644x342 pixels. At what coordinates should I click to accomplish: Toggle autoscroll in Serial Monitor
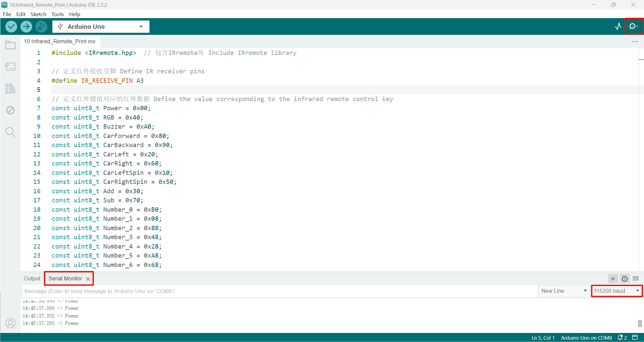pos(613,279)
